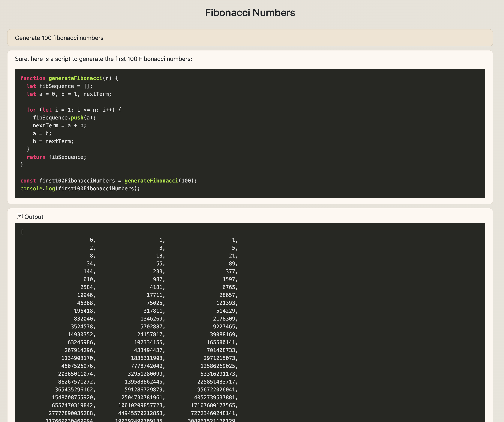Click the 'function' keyword in code block

tap(33, 78)
